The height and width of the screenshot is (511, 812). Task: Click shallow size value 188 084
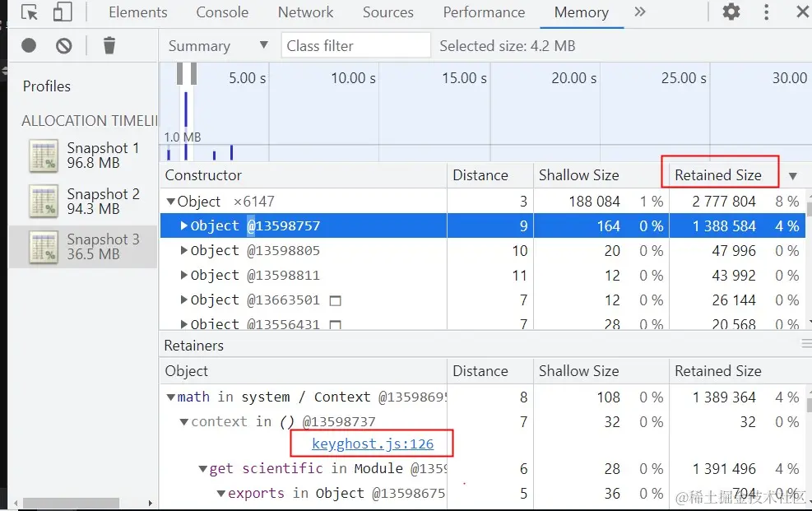(x=594, y=202)
